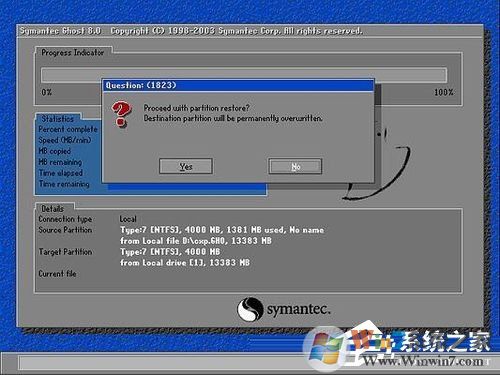The width and height of the screenshot is (500, 375).
Task: Click the Source Partition label
Action: click(65, 230)
